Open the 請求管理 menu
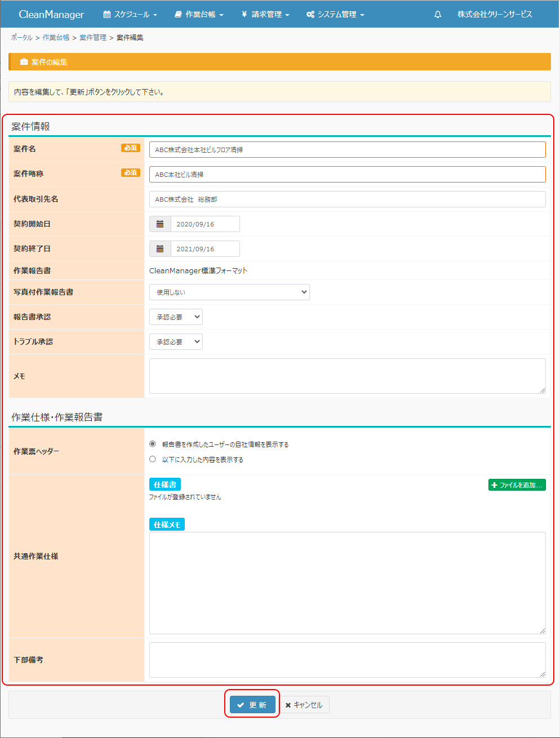Image resolution: width=560 pixels, height=738 pixels. point(265,15)
